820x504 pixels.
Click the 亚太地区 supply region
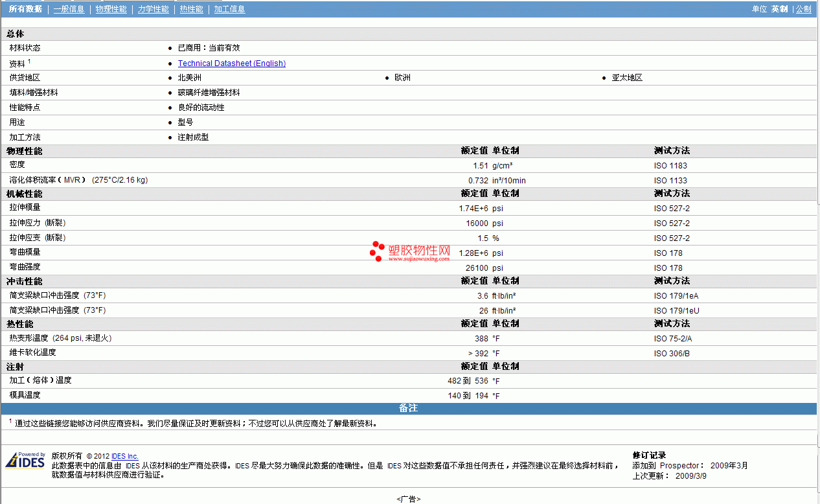click(x=627, y=78)
